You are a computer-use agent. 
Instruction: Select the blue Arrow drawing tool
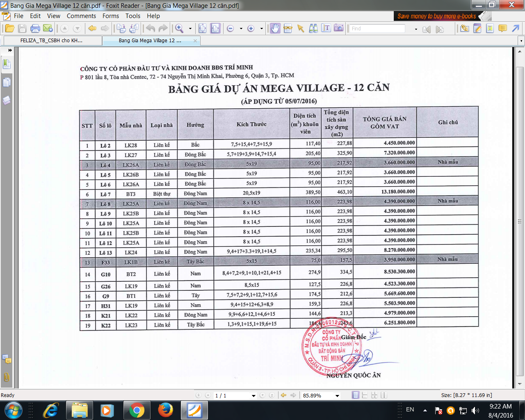pos(516,28)
